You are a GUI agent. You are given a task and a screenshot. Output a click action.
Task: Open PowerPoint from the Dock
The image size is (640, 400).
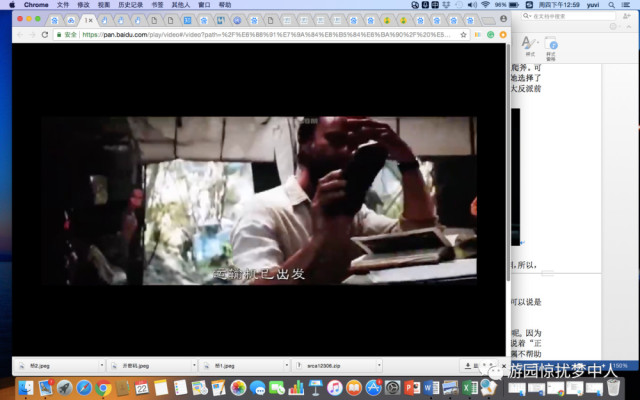point(412,387)
